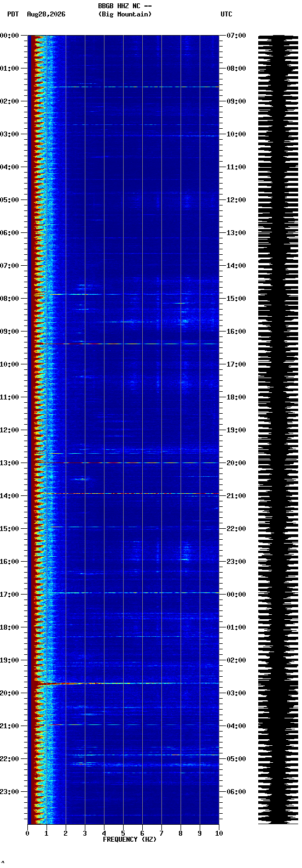
Task: Click the 19:00 UTC time label
Action: coord(236,430)
